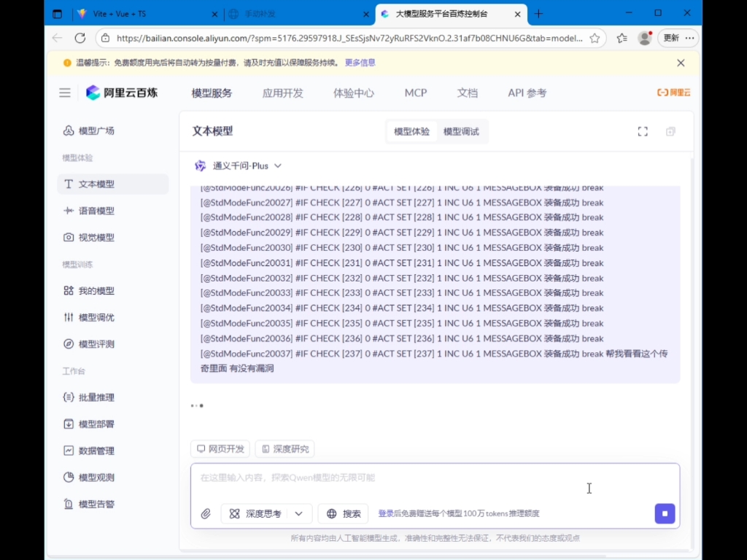
Task: Open the API 参考 top menu
Action: (527, 93)
